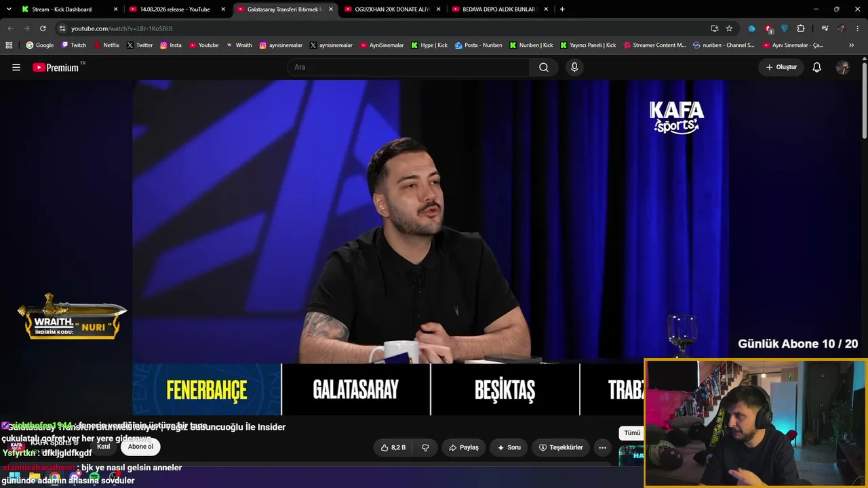Click the Katıl join button
Screen dimensions: 868x488
pos(103,447)
